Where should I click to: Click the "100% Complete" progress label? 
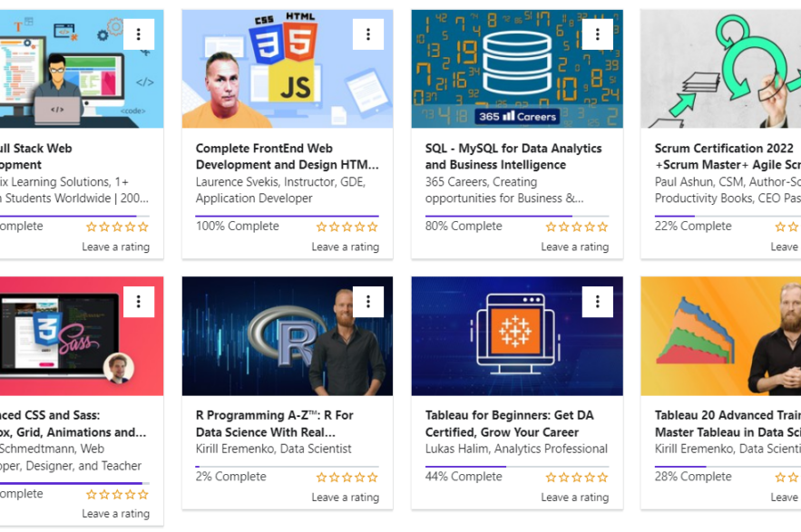click(238, 227)
